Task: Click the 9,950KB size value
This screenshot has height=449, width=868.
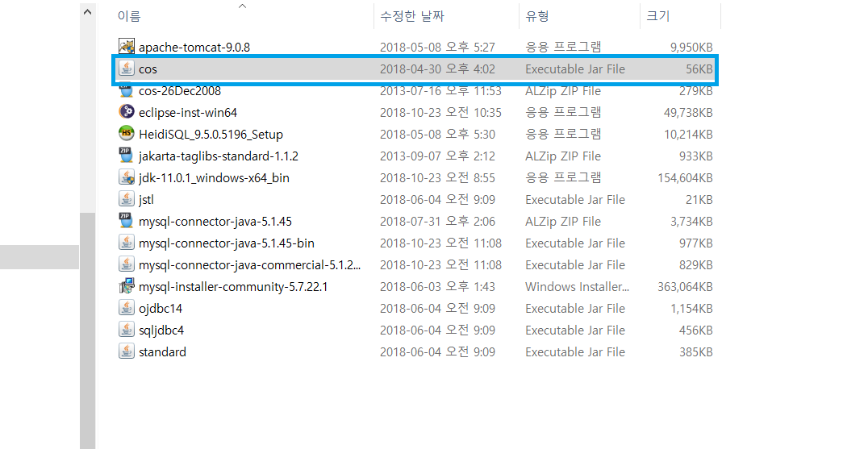Action: (691, 47)
